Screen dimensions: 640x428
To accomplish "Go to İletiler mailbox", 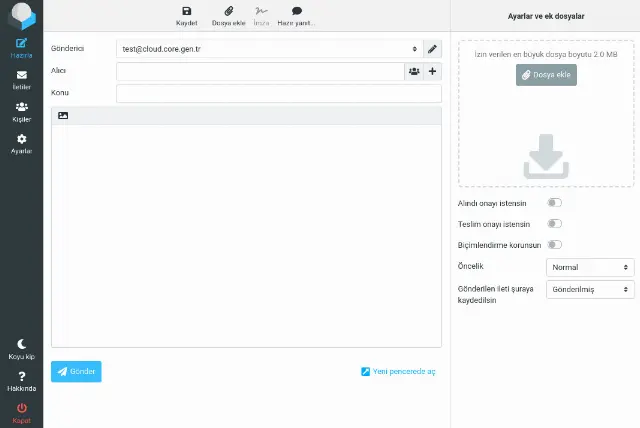I will (x=21, y=80).
